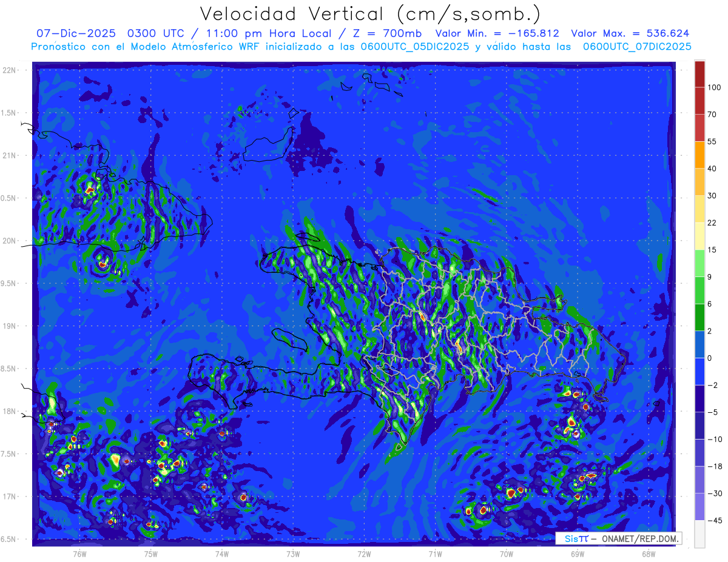This screenshot has width=728, height=562.
Task: Choose the colorbar segment between 30 and 40
Action: click(699, 182)
